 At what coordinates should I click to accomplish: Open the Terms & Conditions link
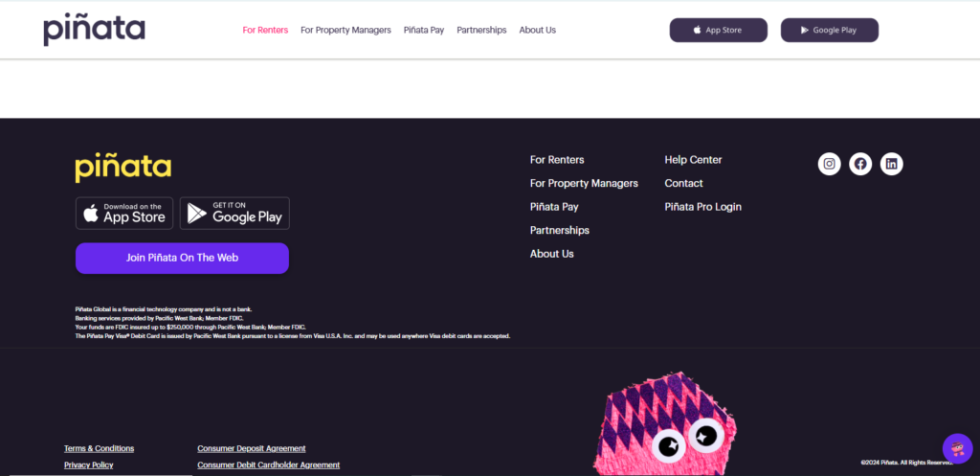tap(99, 448)
